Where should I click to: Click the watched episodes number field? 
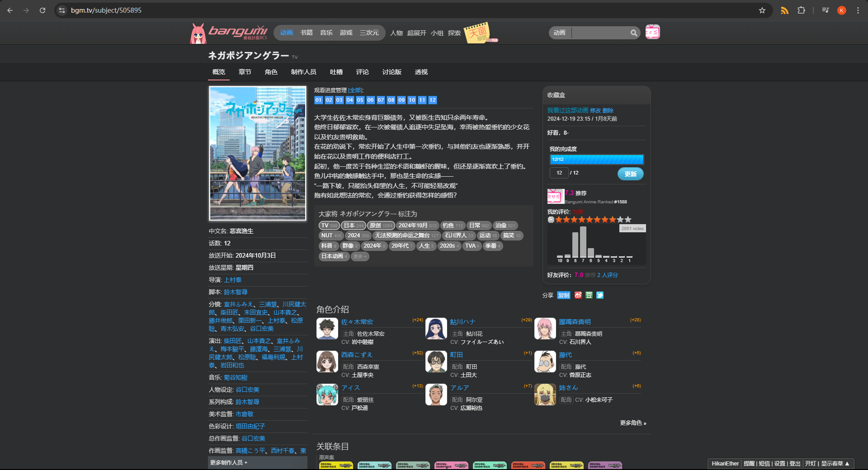tap(559, 173)
